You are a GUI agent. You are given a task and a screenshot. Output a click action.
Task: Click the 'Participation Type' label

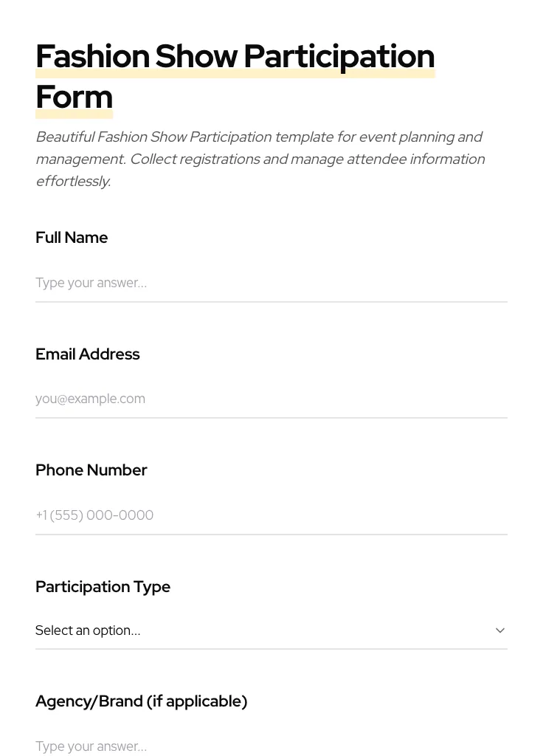click(x=103, y=587)
